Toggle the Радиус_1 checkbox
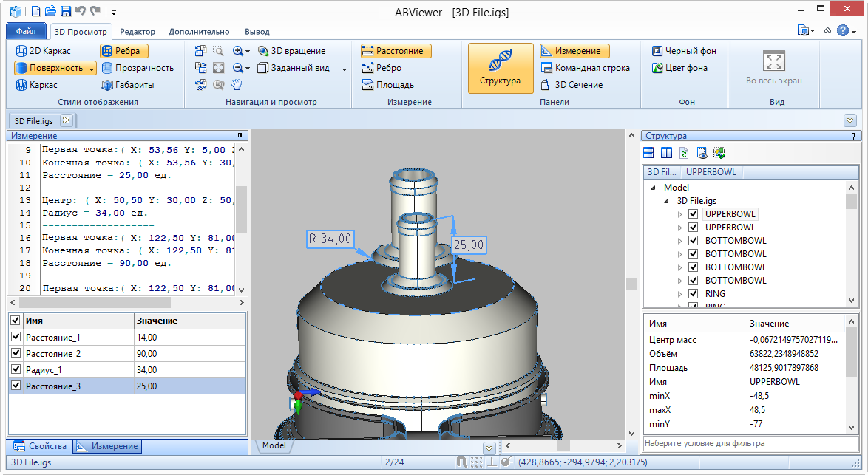This screenshot has height=475, width=868. [16, 370]
